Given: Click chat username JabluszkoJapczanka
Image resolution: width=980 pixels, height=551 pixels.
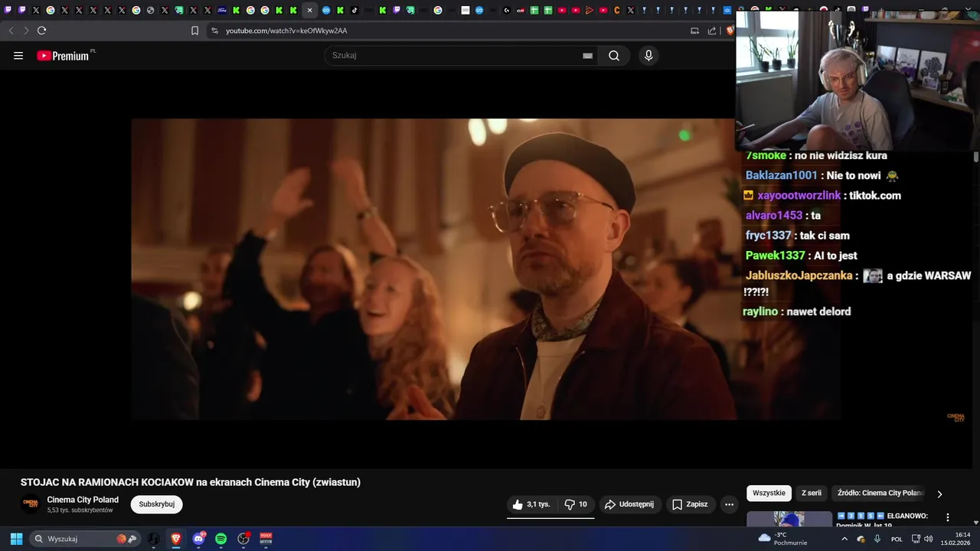Looking at the screenshot, I should pyautogui.click(x=799, y=275).
